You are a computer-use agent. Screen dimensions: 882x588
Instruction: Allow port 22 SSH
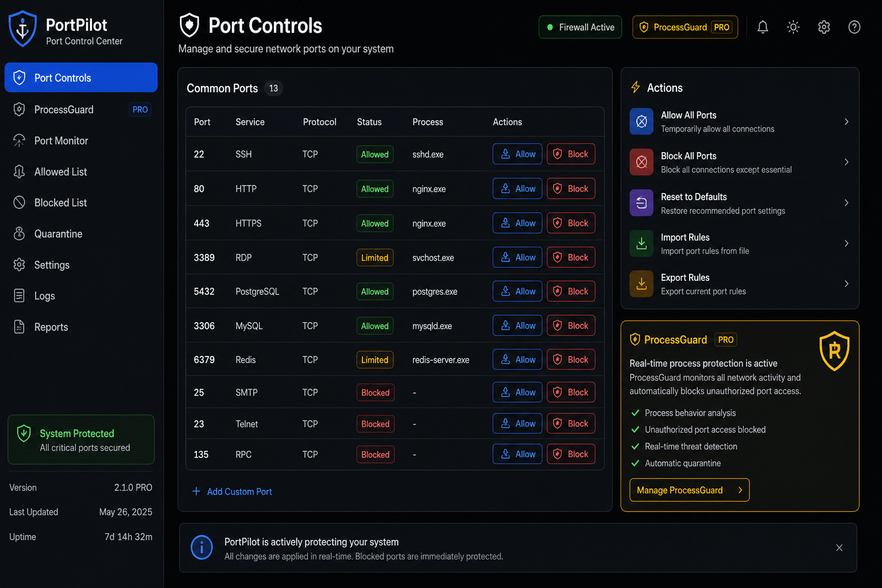click(517, 154)
